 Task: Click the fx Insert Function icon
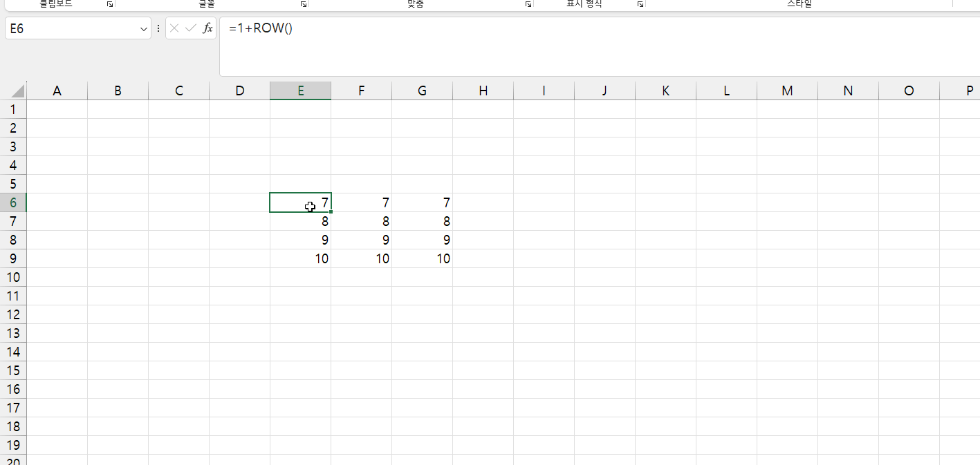pos(207,28)
